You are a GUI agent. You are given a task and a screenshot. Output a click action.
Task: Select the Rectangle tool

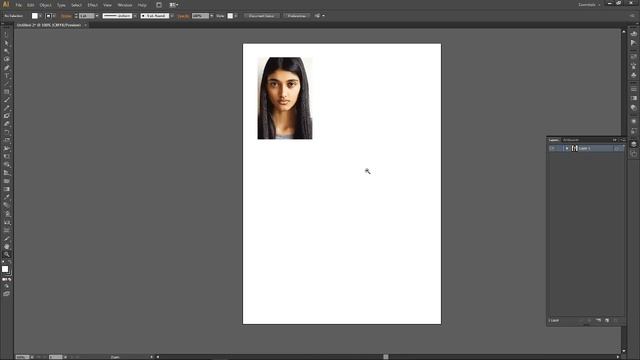click(7, 92)
